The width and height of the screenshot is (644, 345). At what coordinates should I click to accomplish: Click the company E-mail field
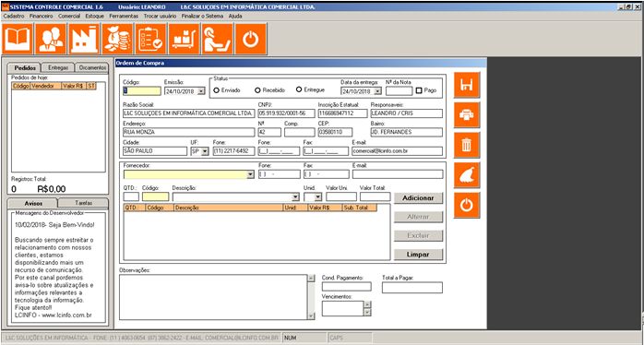(x=397, y=151)
